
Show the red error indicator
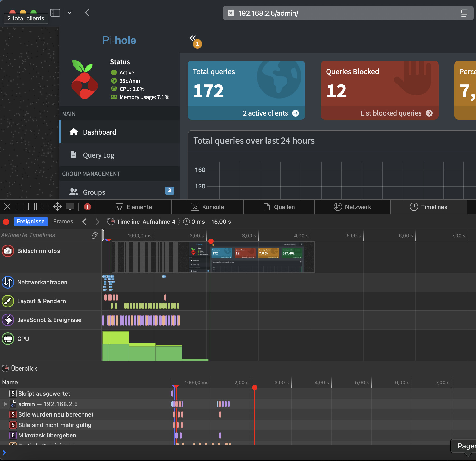click(x=88, y=207)
